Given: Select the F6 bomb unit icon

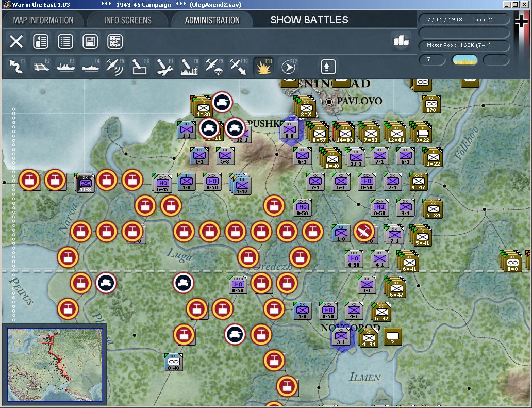Looking at the screenshot, I should [140, 66].
